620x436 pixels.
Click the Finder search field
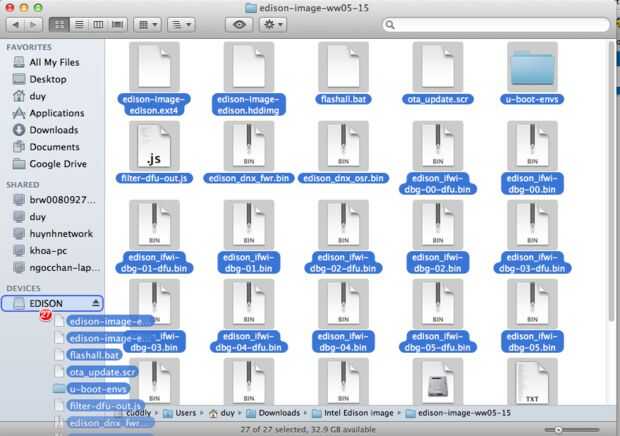click(x=496, y=25)
